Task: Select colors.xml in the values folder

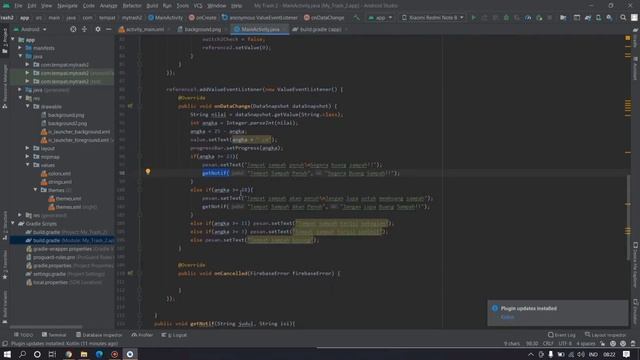Action: (59, 173)
